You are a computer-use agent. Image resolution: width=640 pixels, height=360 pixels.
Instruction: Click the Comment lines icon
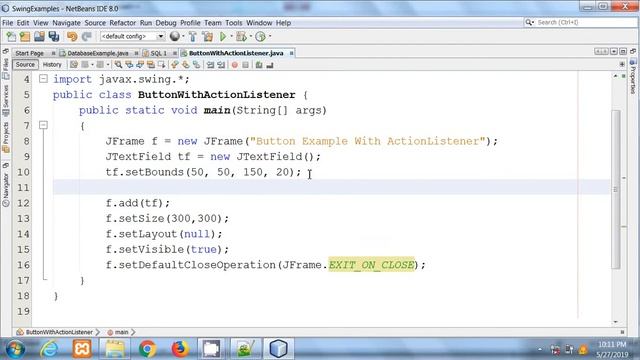259,64
